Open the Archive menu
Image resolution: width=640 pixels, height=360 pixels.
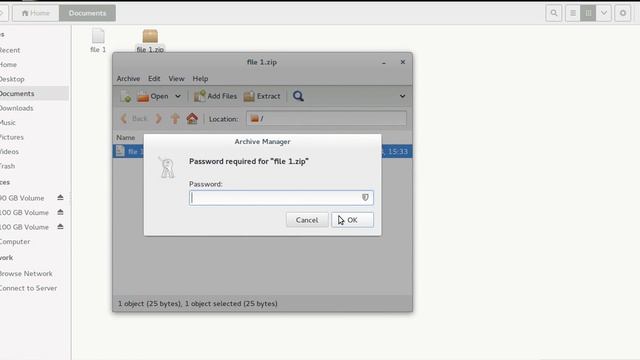(x=128, y=78)
